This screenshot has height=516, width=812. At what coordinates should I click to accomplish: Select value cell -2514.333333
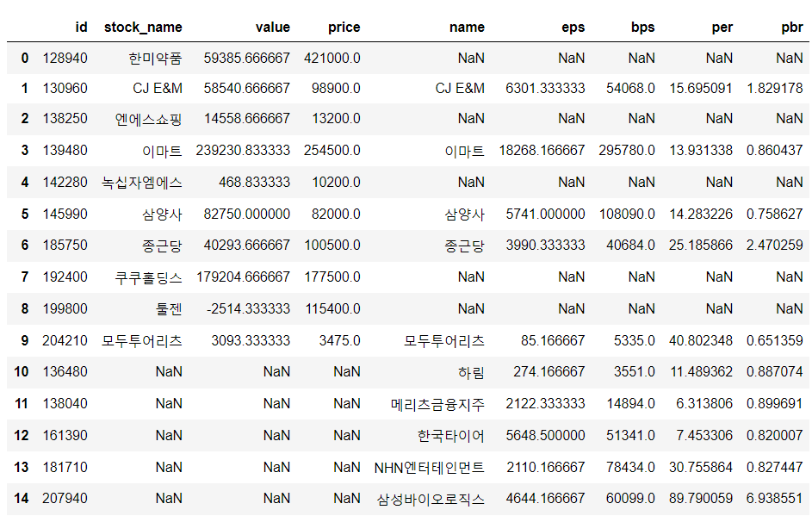pos(248,308)
